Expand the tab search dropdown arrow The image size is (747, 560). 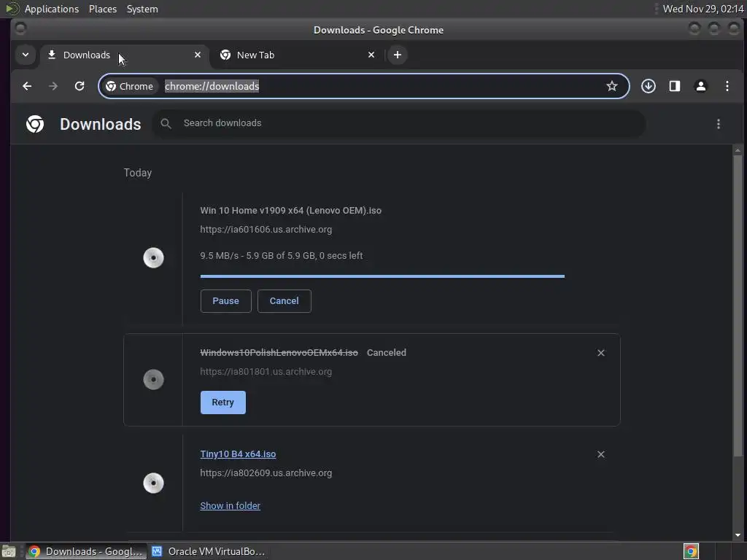[x=26, y=55]
